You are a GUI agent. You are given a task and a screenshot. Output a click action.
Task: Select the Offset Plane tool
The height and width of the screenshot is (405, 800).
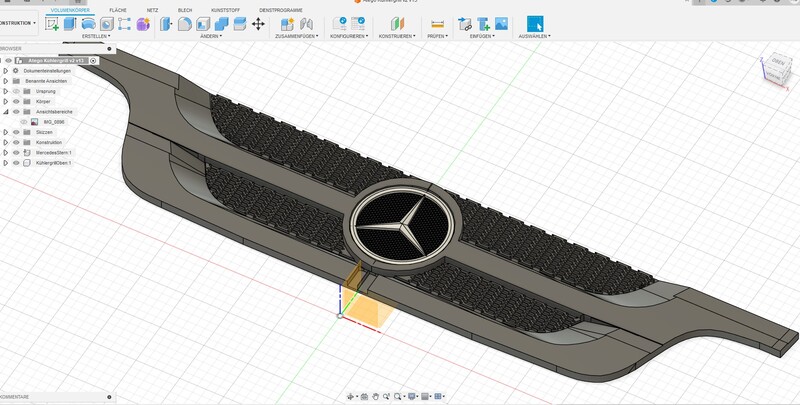(397, 23)
